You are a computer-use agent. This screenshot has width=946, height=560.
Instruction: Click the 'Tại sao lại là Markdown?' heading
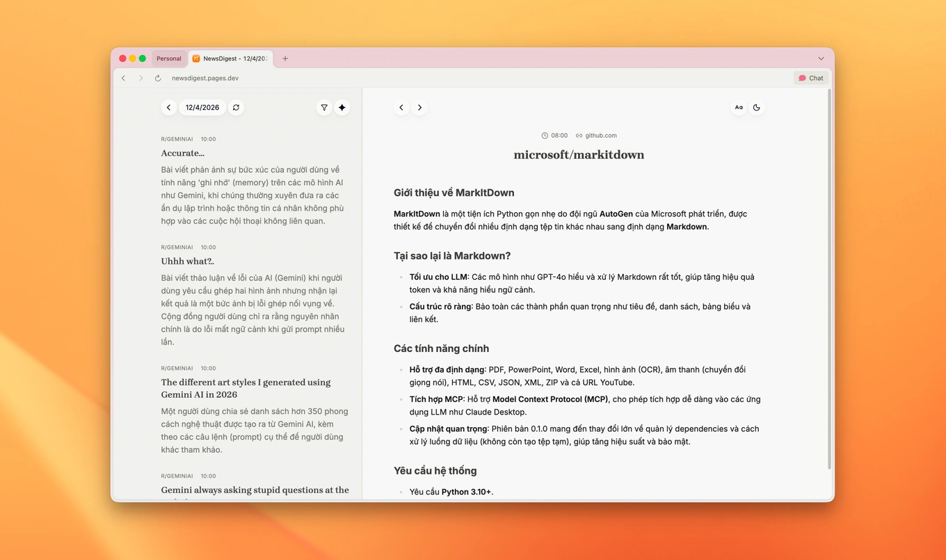(x=452, y=255)
